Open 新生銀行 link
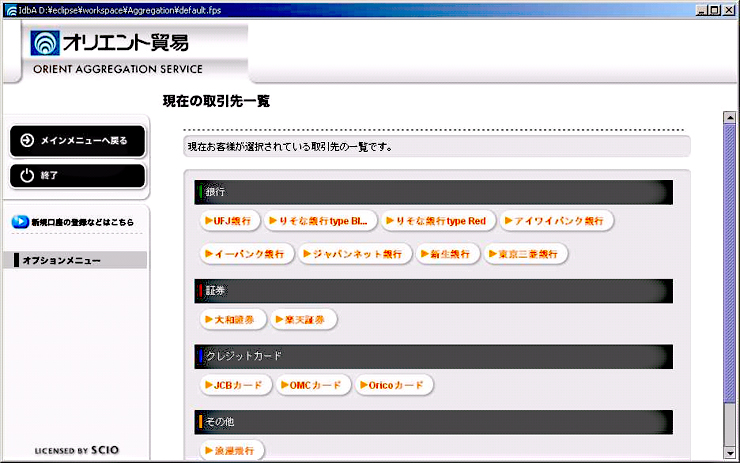 (x=447, y=254)
